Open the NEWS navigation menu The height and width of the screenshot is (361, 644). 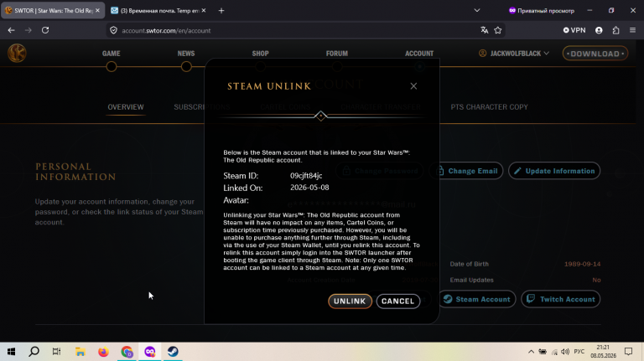[x=186, y=54]
